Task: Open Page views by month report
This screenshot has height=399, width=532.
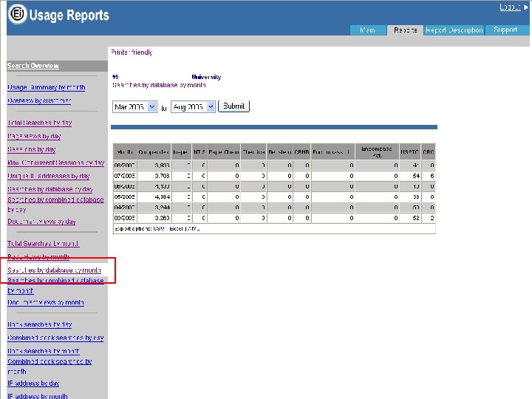Action: click(38, 256)
